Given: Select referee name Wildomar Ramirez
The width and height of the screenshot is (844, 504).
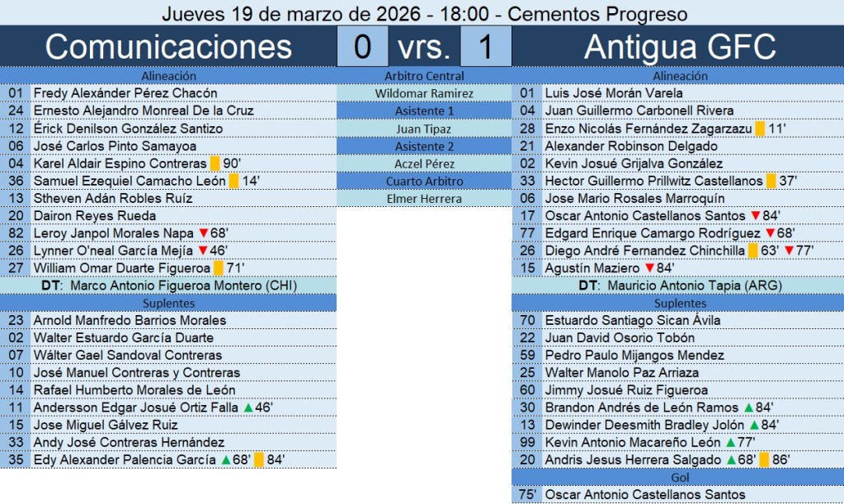Looking at the screenshot, I should 424,93.
